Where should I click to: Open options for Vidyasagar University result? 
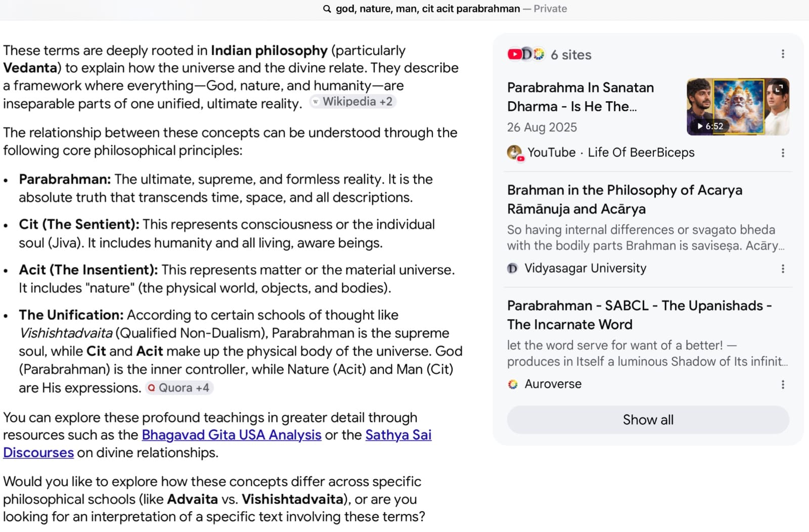point(783,269)
